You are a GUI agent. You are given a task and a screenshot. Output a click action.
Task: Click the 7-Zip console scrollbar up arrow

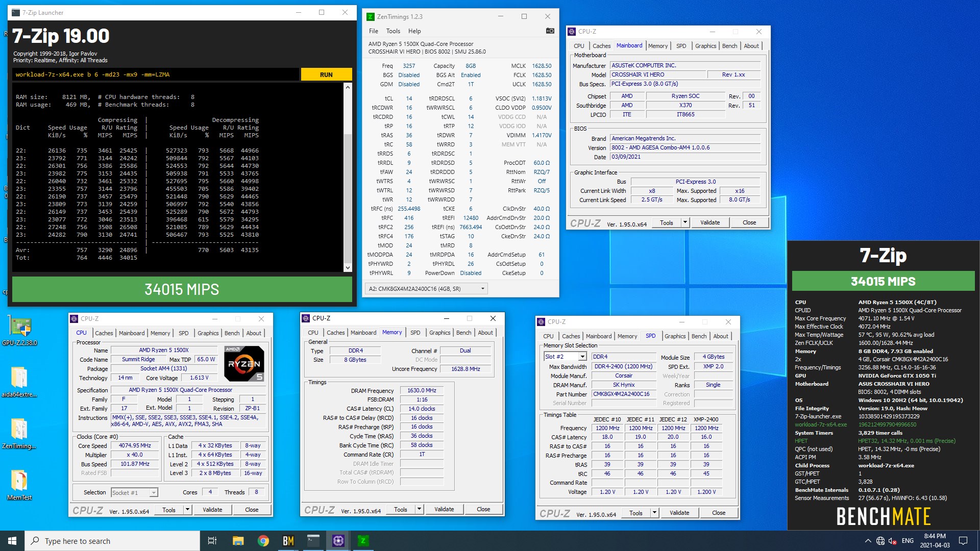coord(348,87)
